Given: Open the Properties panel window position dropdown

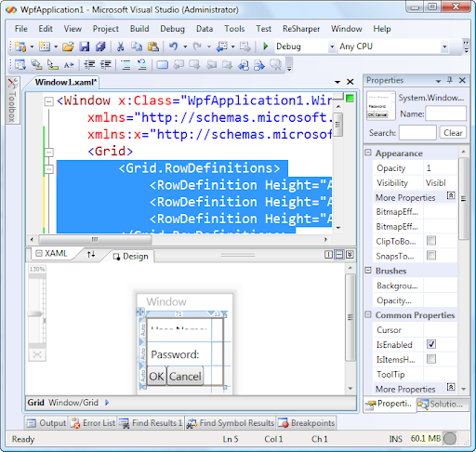Looking at the screenshot, I should (438, 81).
